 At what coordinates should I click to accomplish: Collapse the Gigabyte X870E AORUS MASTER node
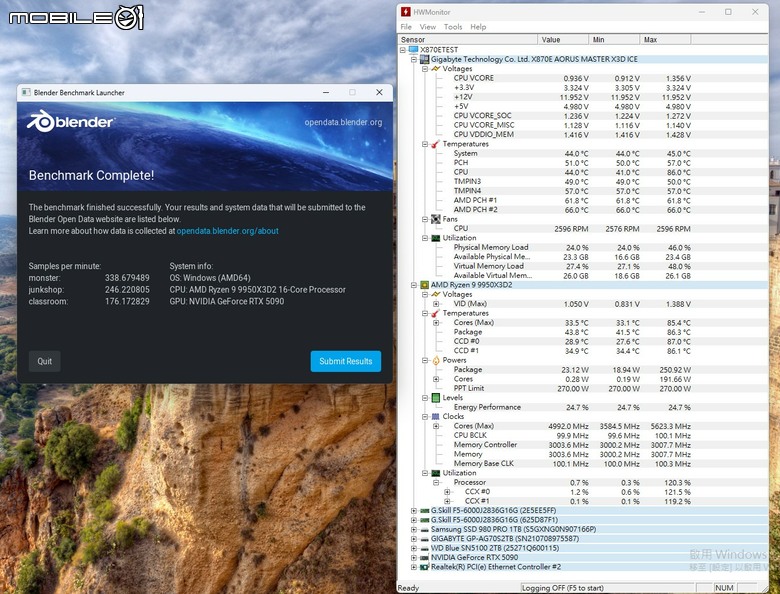[x=414, y=59]
